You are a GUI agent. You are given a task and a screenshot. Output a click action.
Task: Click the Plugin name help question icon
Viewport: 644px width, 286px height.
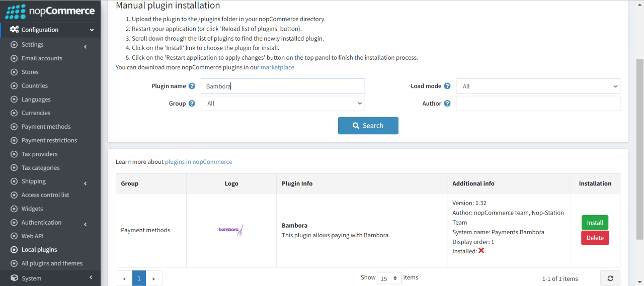(192, 86)
